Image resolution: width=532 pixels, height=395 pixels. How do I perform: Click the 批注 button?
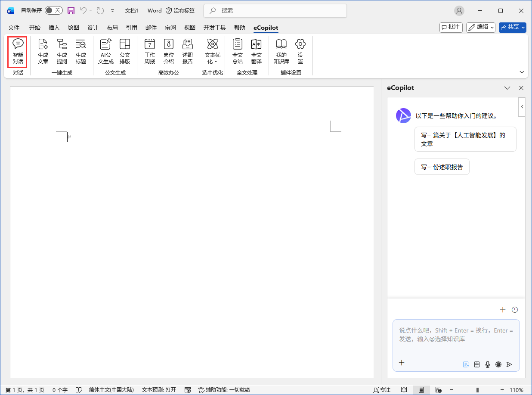[x=451, y=28]
